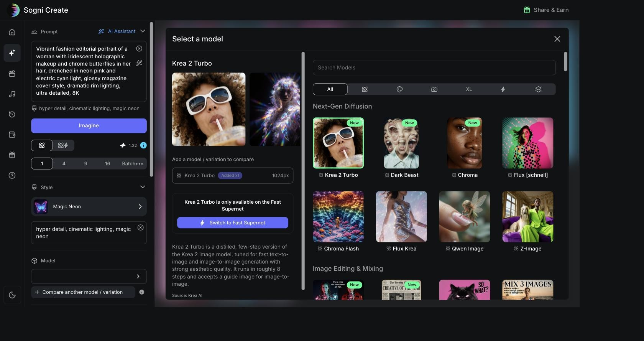Select the Chroma model thumbnail

tap(465, 143)
